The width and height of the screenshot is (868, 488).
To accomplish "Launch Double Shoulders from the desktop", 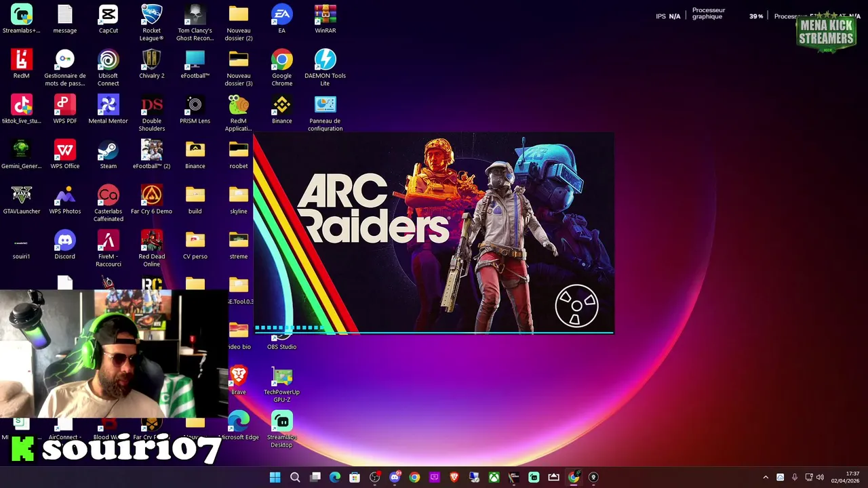I will [152, 113].
